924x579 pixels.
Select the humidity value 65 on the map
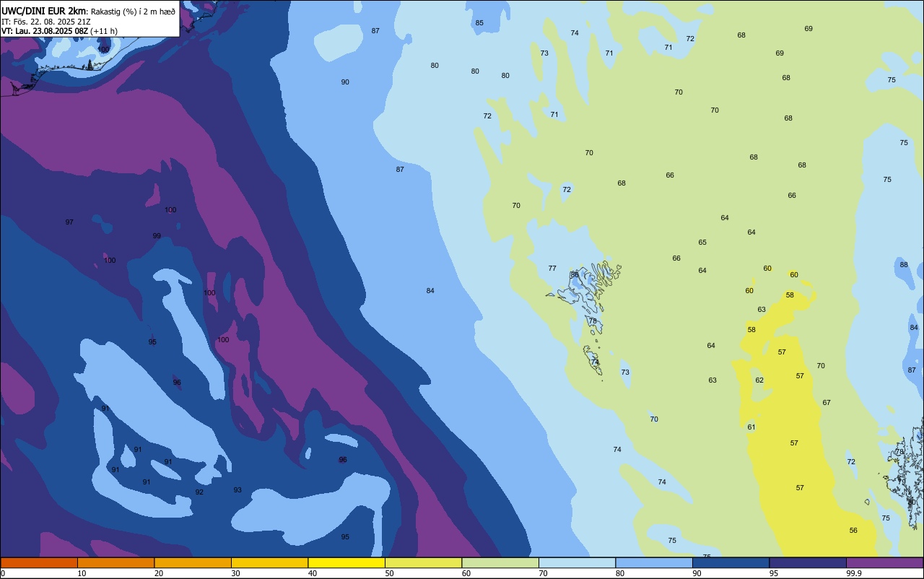tap(702, 243)
